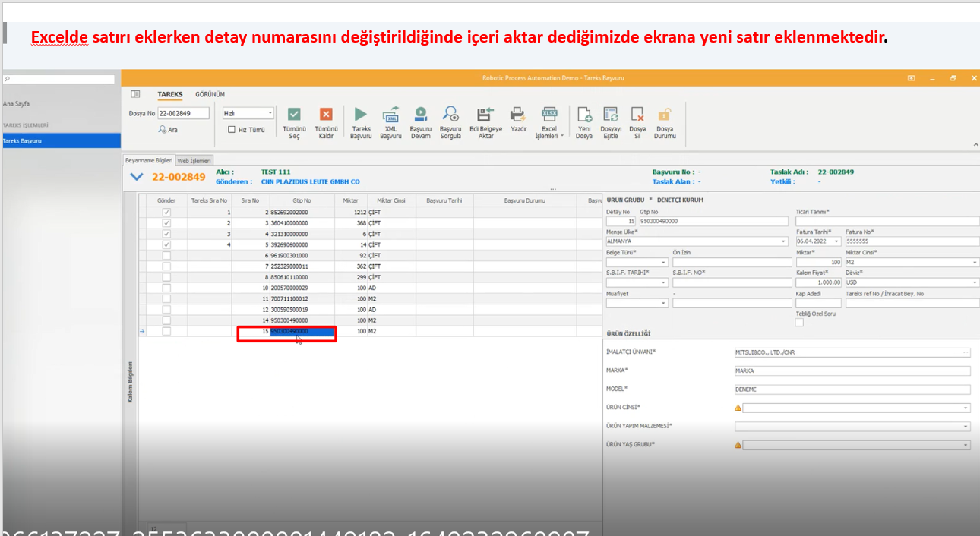Viewport: 980px width, 536px height.
Task: Toggle the Hız Tümü checkbox
Action: [x=232, y=130]
